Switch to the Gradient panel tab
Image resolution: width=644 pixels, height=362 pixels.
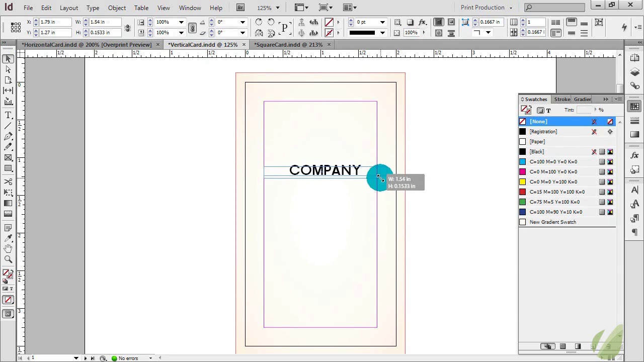tap(582, 99)
